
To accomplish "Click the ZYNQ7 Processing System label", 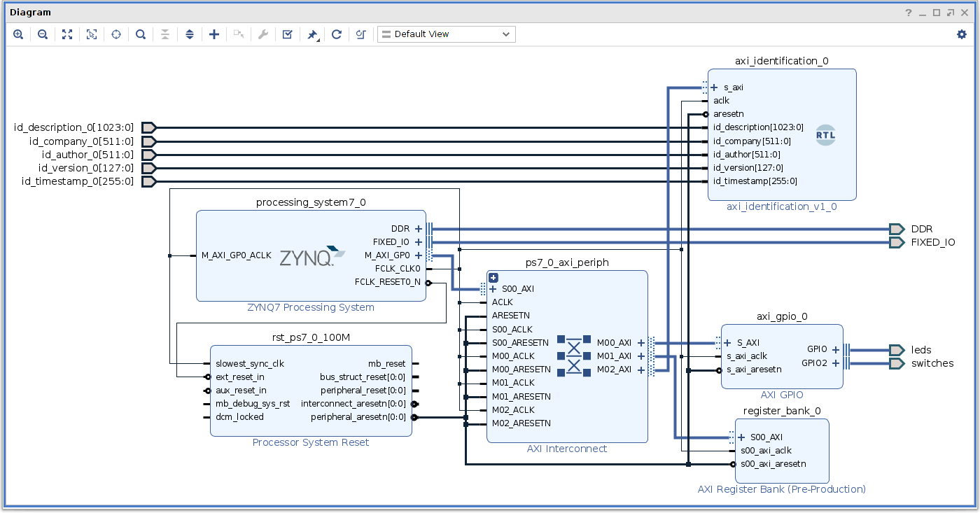I will coord(311,307).
